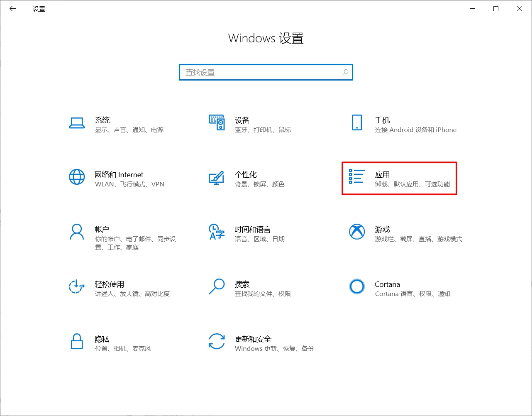Close the 设置 window
Image resolution: width=532 pixels, height=416 pixels.
tap(520, 9)
